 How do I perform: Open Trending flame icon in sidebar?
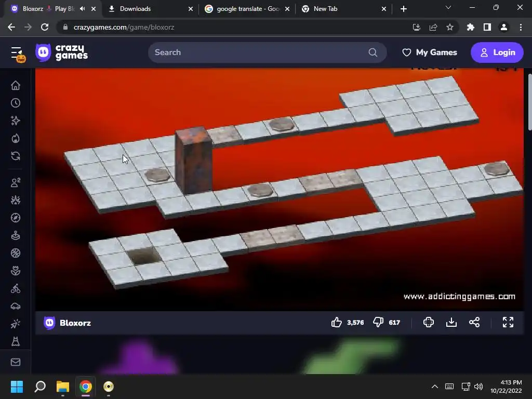tap(16, 138)
